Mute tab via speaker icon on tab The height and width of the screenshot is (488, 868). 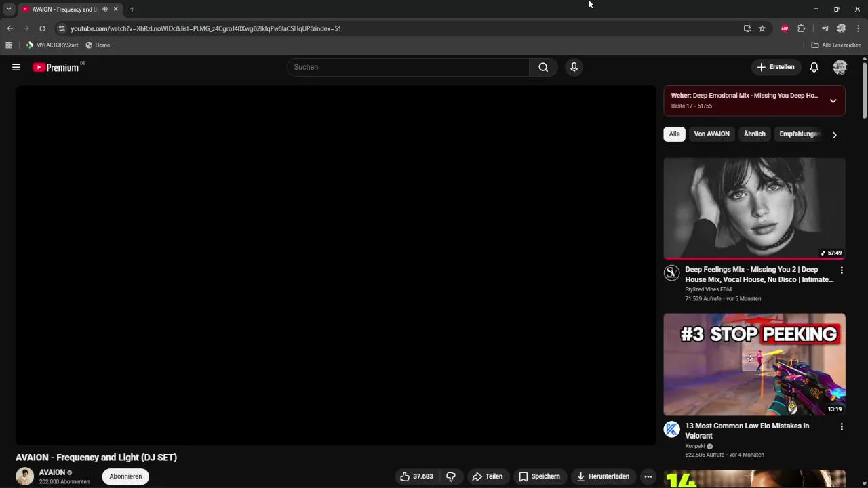(104, 9)
